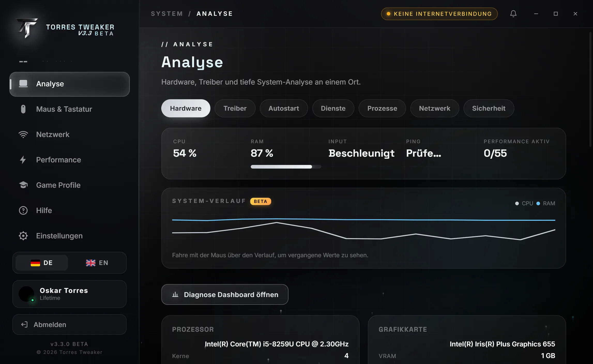
Task: Click the System-Verlauf history graph line
Action: (363, 229)
